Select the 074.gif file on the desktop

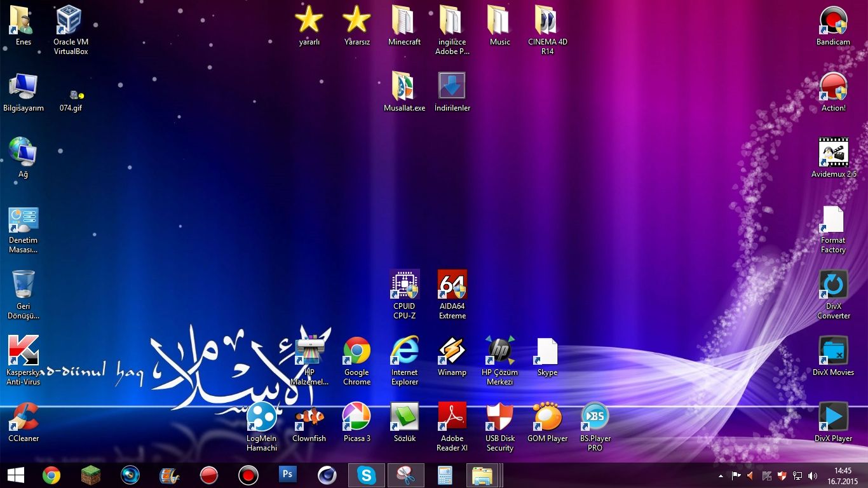pos(71,100)
